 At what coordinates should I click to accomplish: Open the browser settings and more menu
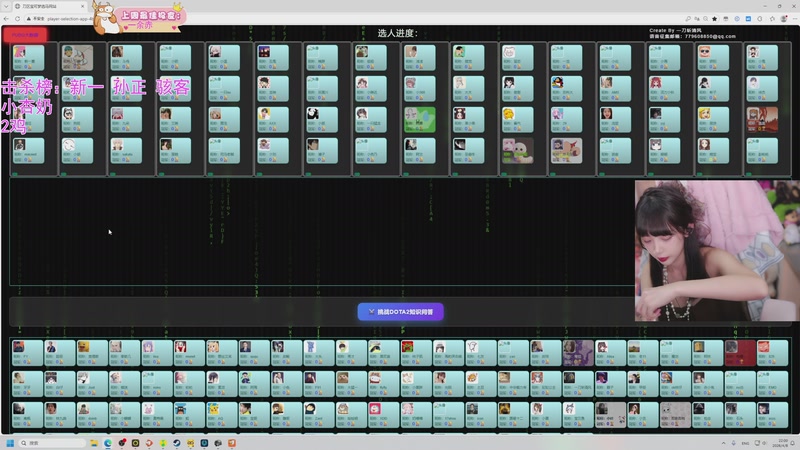click(795, 18)
